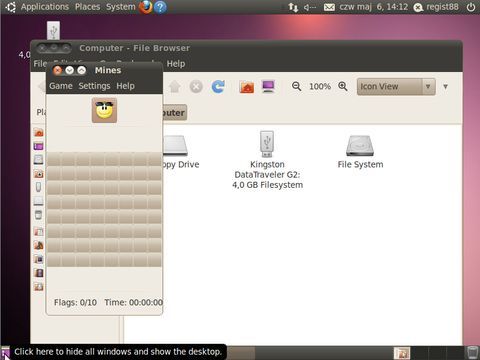Click the Documents sidebar icon

(x=39, y=231)
